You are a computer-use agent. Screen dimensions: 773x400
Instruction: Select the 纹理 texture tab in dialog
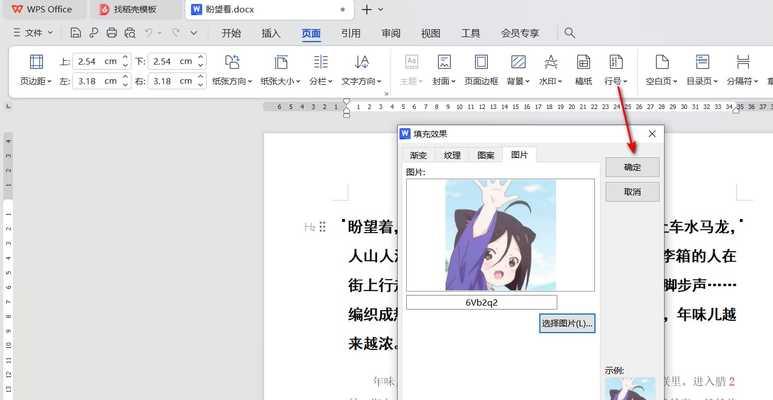pos(452,155)
